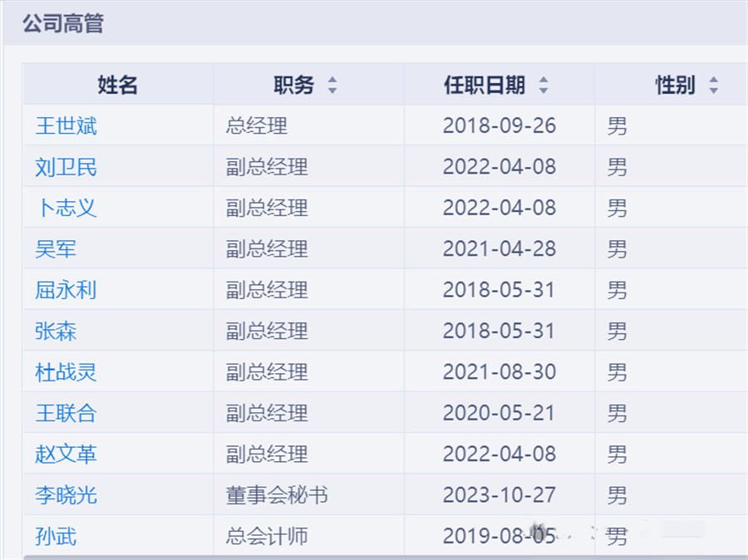Open 赵文革 executive details
Viewport: 748px width, 560px height.
66,454
